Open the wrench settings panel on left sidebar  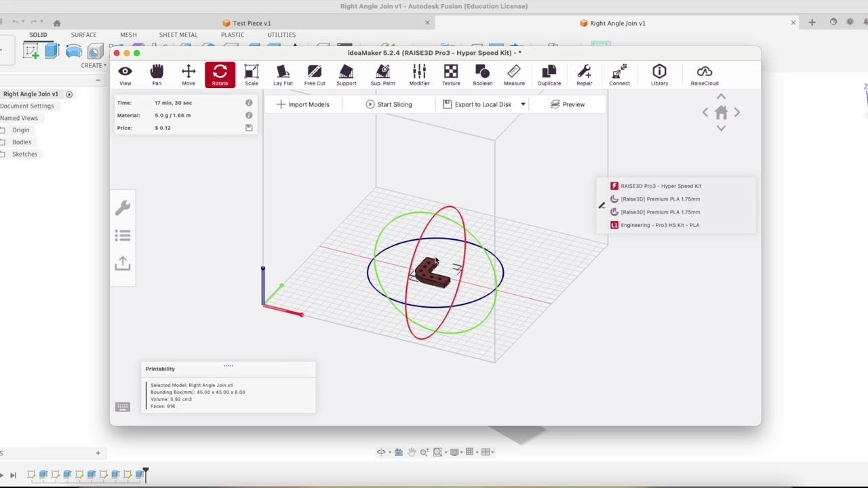click(x=123, y=208)
